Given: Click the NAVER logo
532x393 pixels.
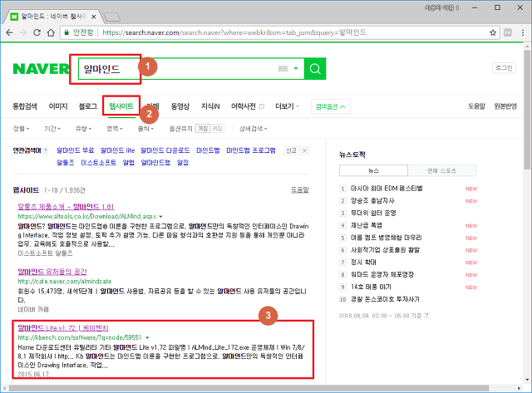Looking at the screenshot, I should click(41, 69).
